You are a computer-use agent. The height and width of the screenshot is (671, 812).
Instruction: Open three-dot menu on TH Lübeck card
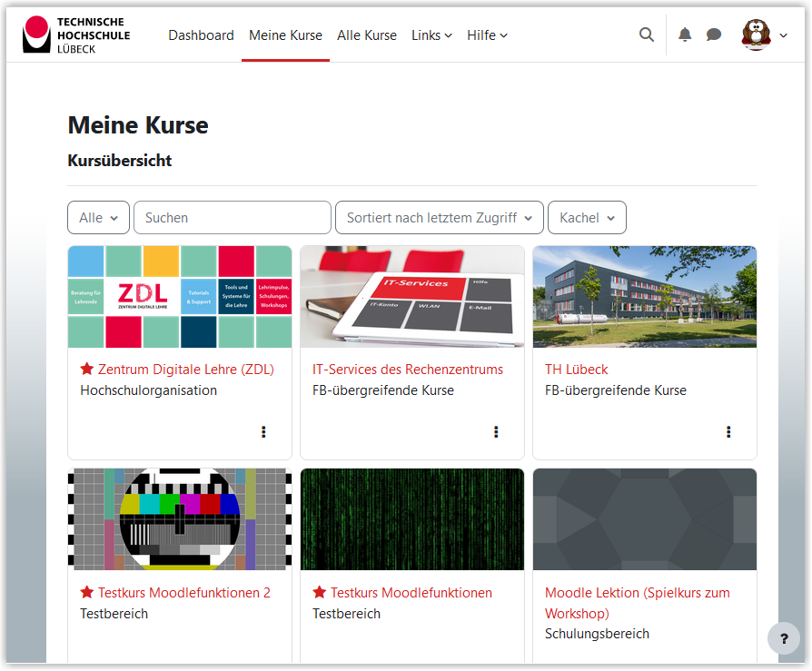pyautogui.click(x=728, y=432)
